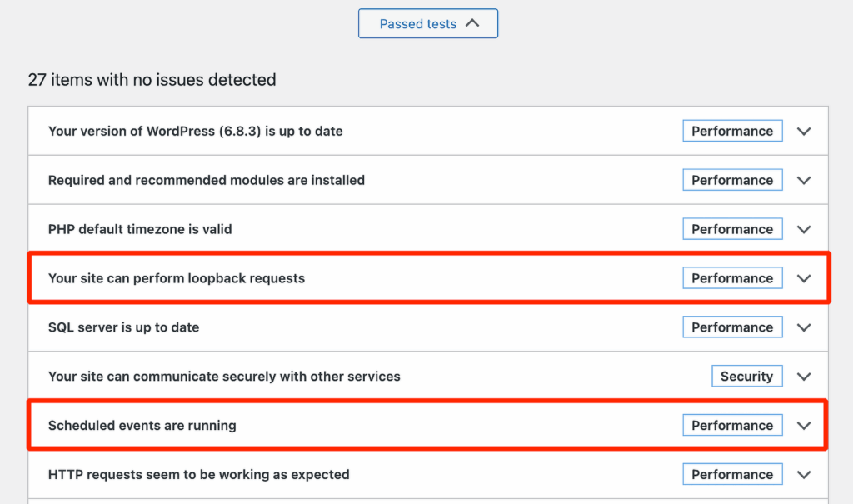Open 'Your version of WordPress (6.8.3)' item title
853x504 pixels.
[195, 132]
